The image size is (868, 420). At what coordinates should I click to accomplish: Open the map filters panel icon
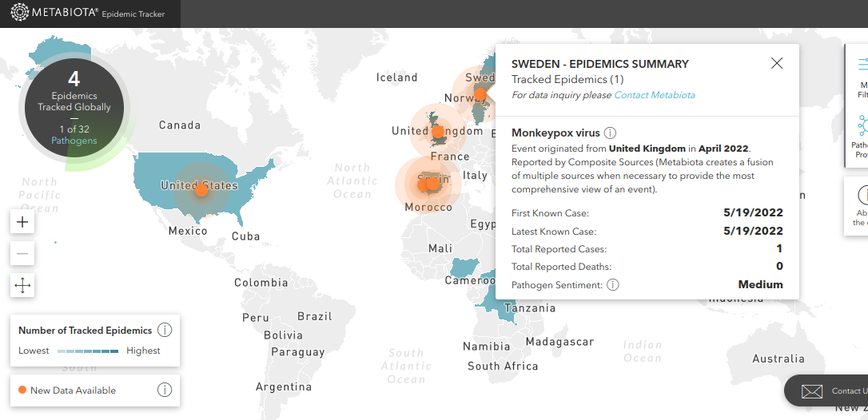tap(862, 64)
